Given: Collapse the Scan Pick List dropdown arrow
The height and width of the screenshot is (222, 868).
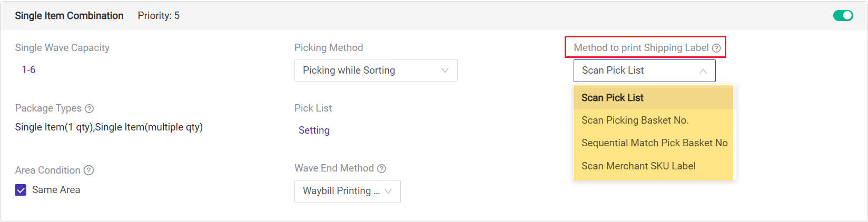Looking at the screenshot, I should [x=703, y=71].
